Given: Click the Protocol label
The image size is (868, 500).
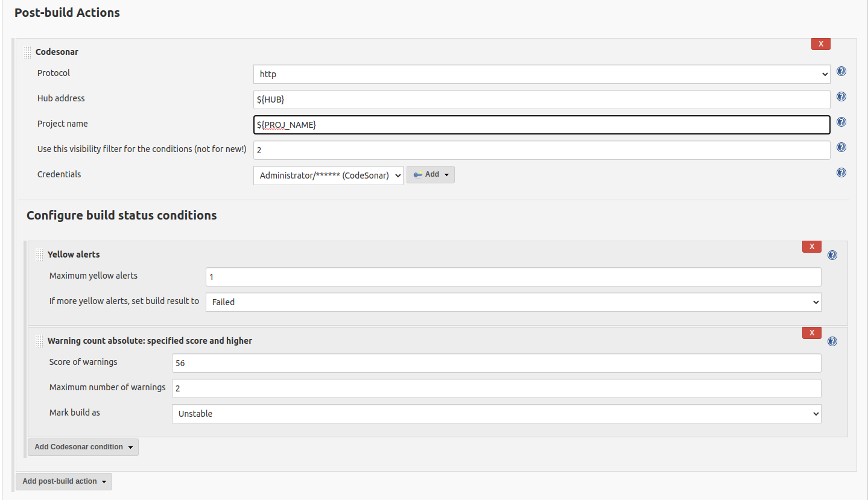Looking at the screenshot, I should pos(54,73).
